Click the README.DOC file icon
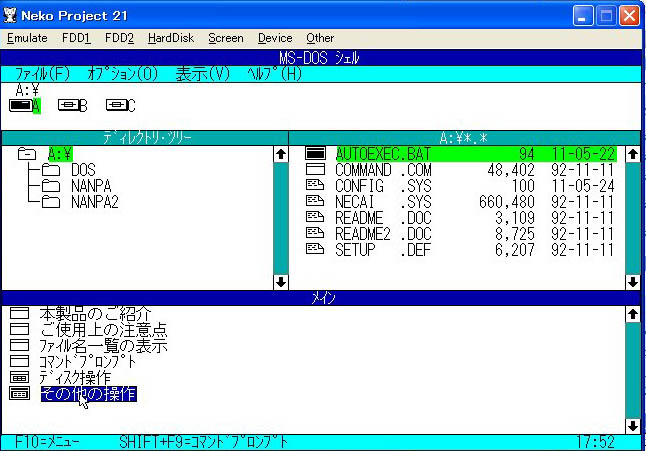 315,217
